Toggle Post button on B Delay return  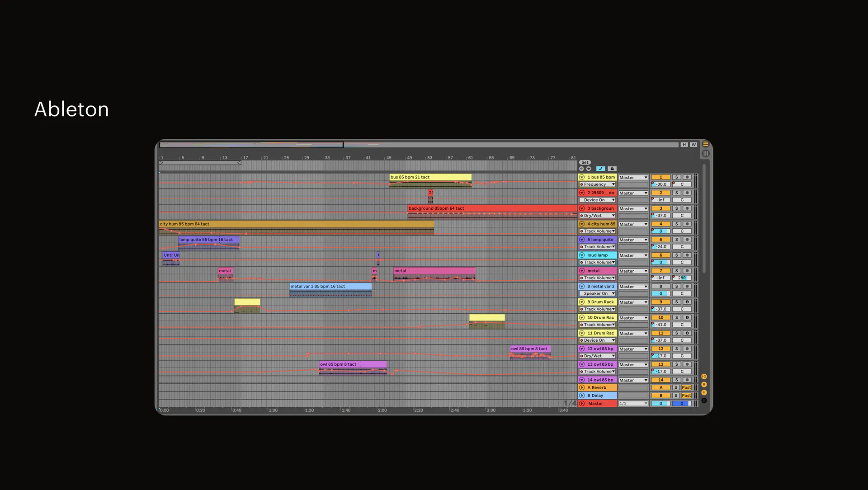click(686, 396)
